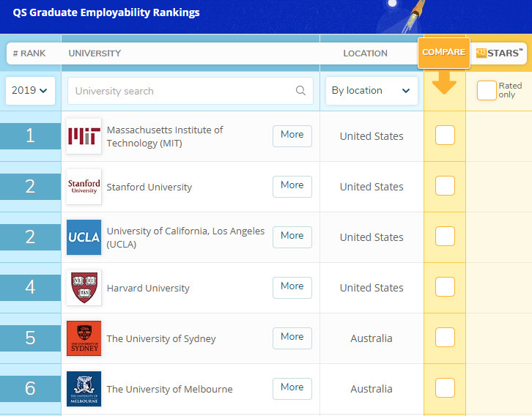532x416 pixels.
Task: Click the University of Melbourne logo
Action: tap(84, 389)
